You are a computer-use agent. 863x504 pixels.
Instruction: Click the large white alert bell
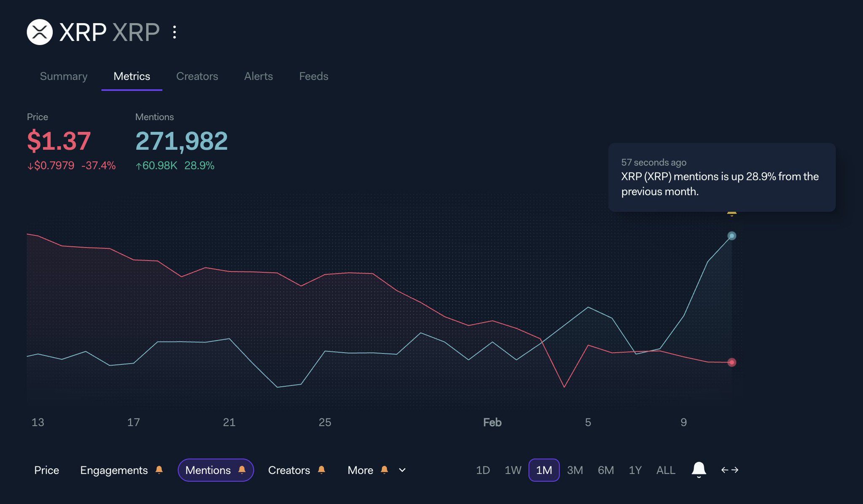click(x=699, y=469)
